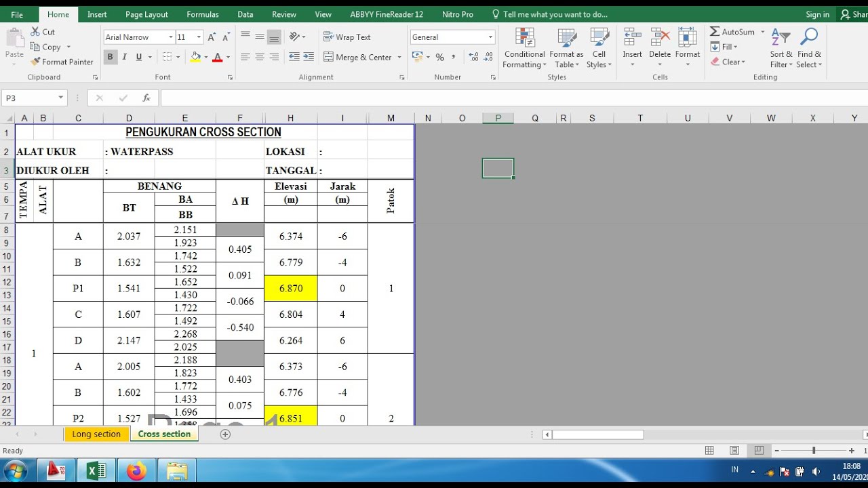Toggle Underline formatting
The height and width of the screenshot is (488, 868).
139,58
